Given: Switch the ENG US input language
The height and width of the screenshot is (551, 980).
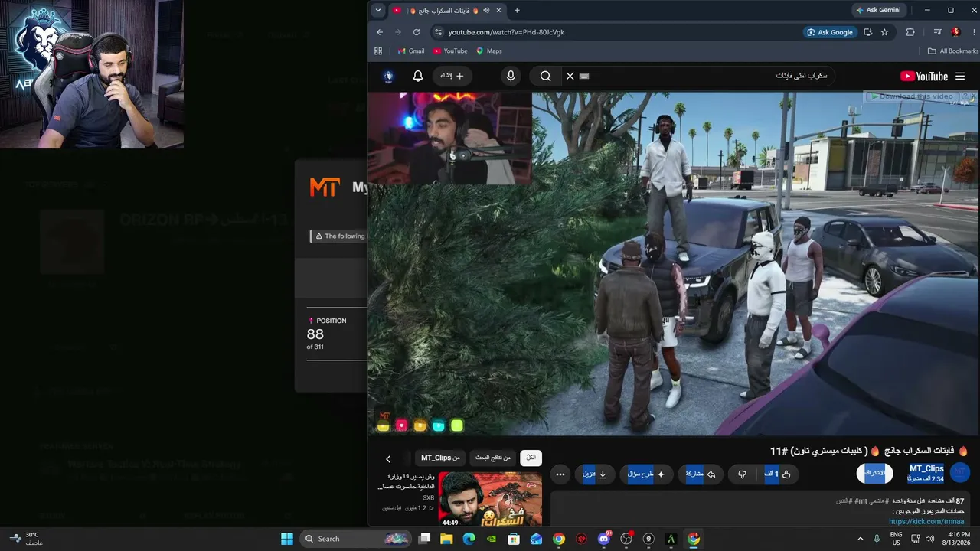Looking at the screenshot, I should [x=896, y=539].
